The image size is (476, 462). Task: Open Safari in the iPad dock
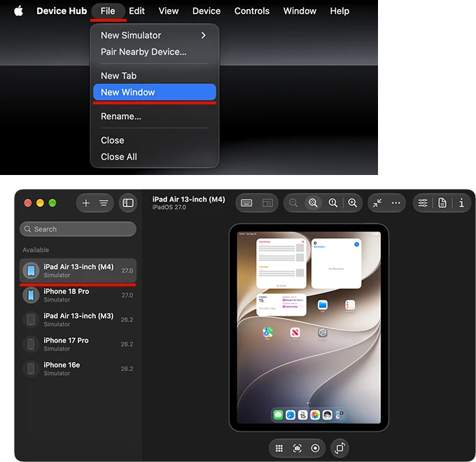tap(290, 414)
